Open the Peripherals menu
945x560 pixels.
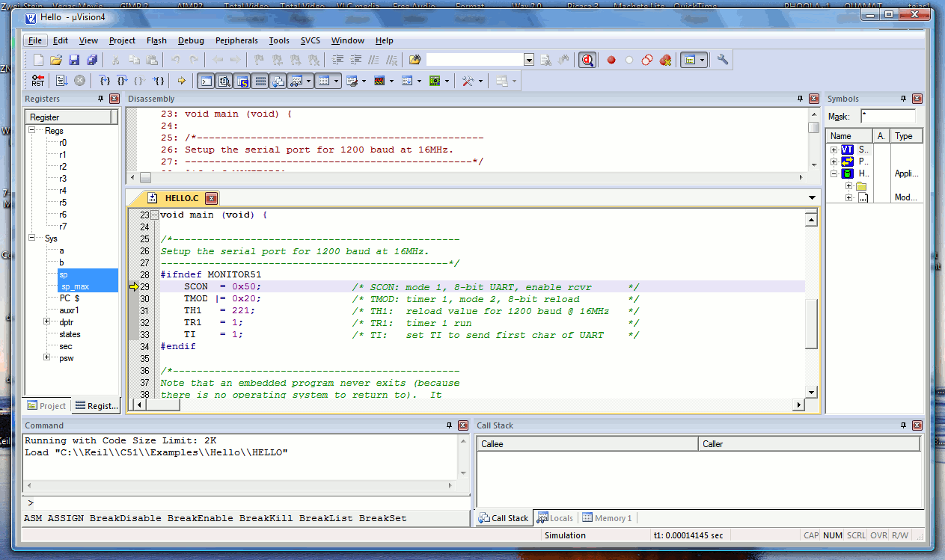tap(236, 40)
